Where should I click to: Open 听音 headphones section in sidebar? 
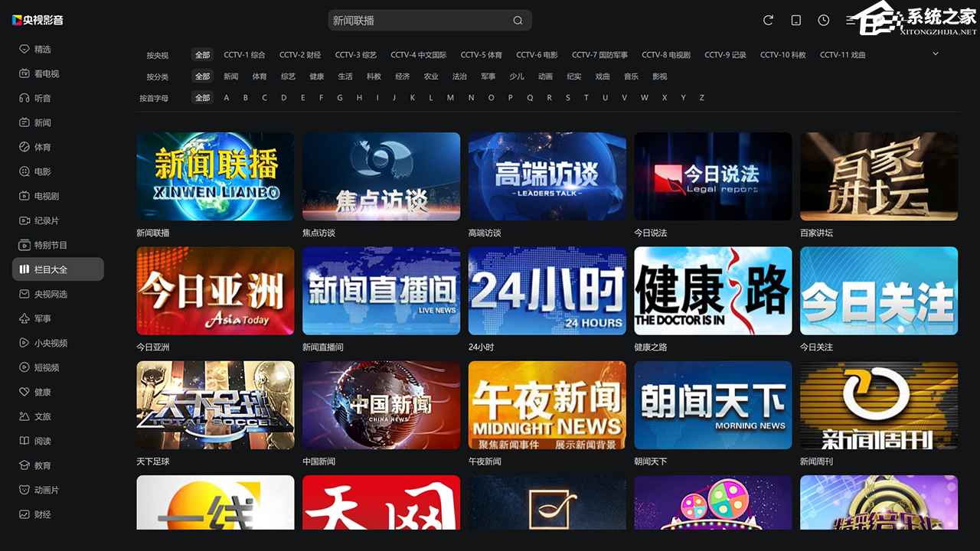[x=42, y=98]
